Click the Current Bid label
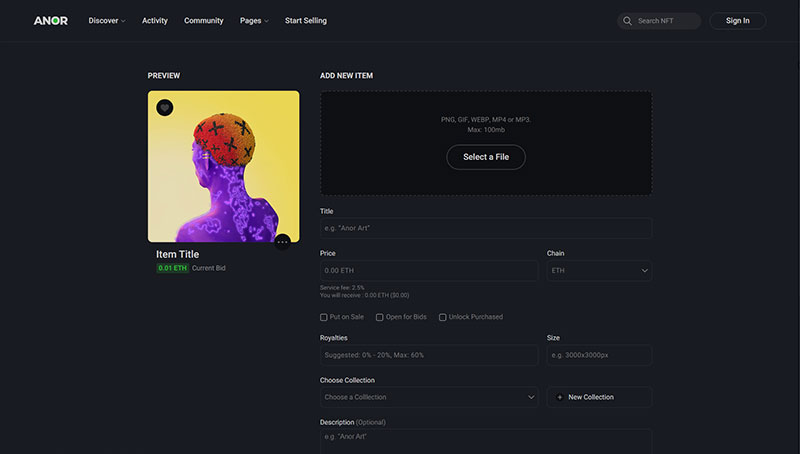 209,268
